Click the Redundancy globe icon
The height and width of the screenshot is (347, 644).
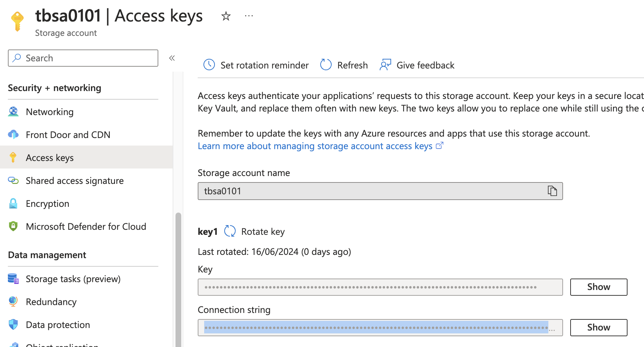(13, 302)
